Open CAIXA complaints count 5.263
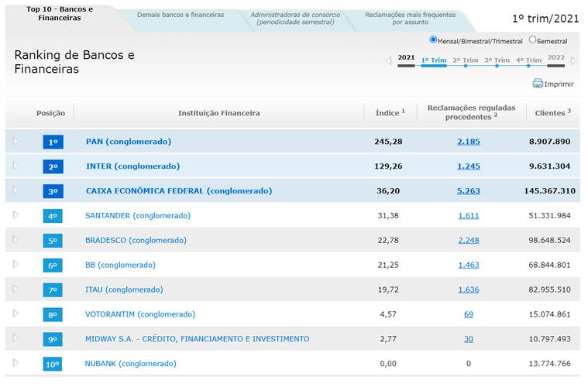 click(469, 191)
